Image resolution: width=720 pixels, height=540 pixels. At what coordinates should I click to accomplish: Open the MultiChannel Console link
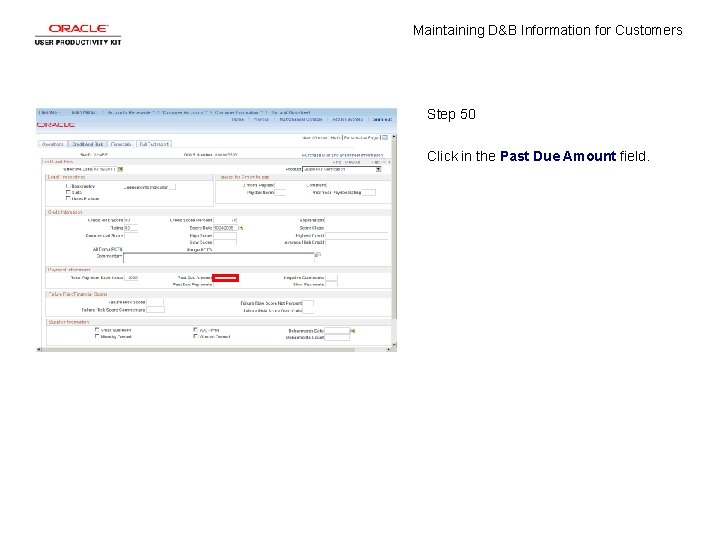[301, 119]
